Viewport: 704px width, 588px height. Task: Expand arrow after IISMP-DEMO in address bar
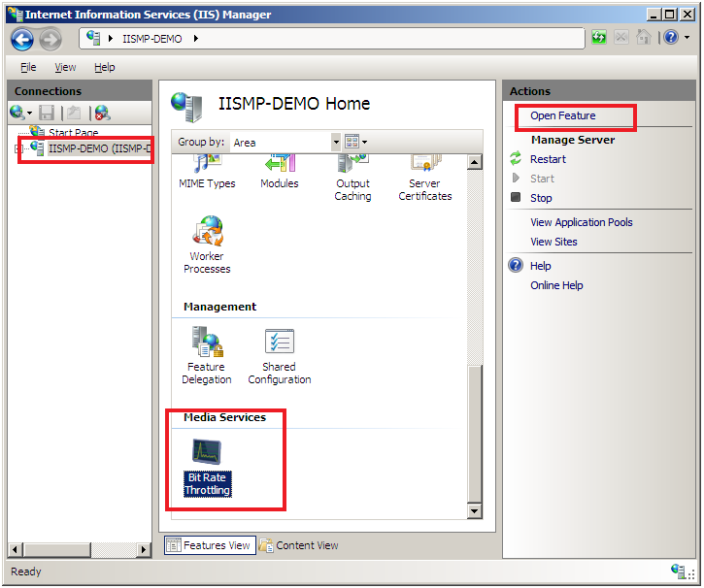pyautogui.click(x=196, y=39)
